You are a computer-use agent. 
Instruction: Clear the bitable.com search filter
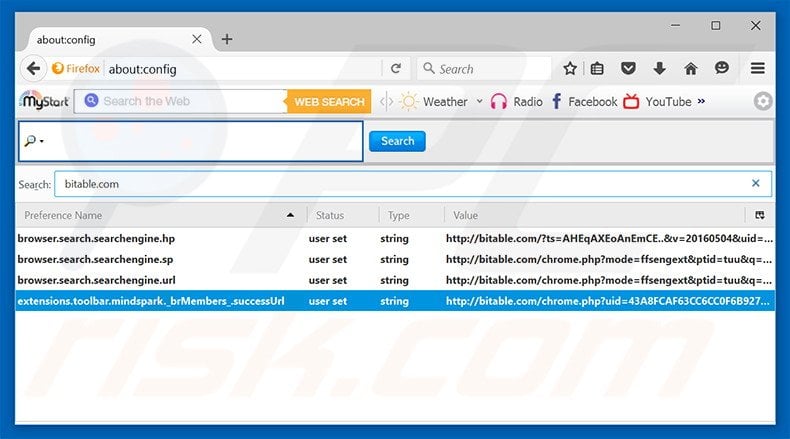[x=755, y=183]
